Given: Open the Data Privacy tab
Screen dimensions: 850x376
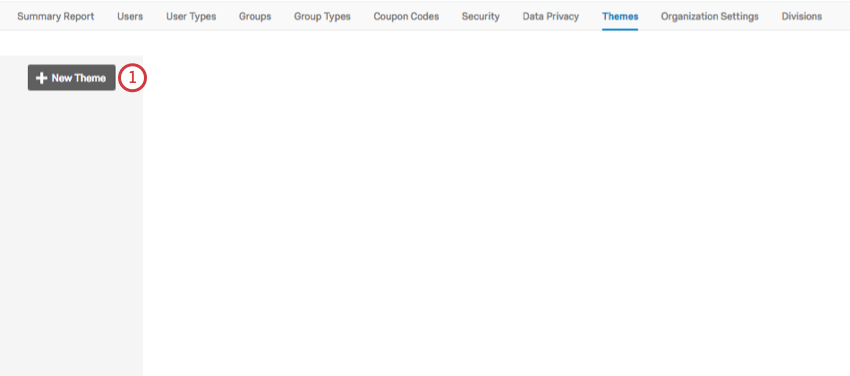Looking at the screenshot, I should (x=551, y=16).
